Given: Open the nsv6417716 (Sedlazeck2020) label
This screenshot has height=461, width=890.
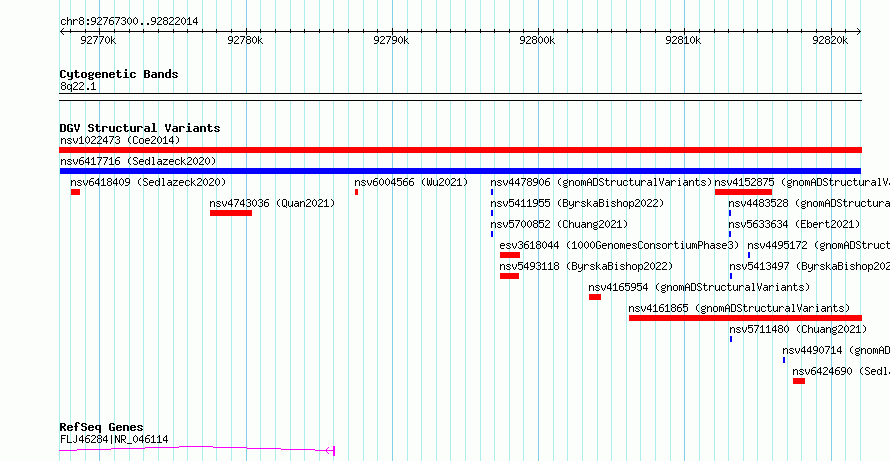Looking at the screenshot, I should [x=138, y=161].
